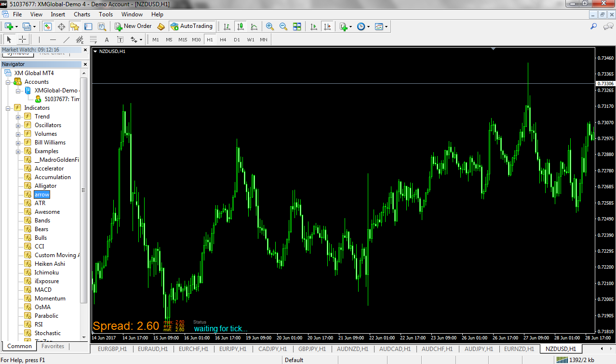This screenshot has width=616, height=364.
Task: Select the Trendline drawing tool
Action: [67, 39]
